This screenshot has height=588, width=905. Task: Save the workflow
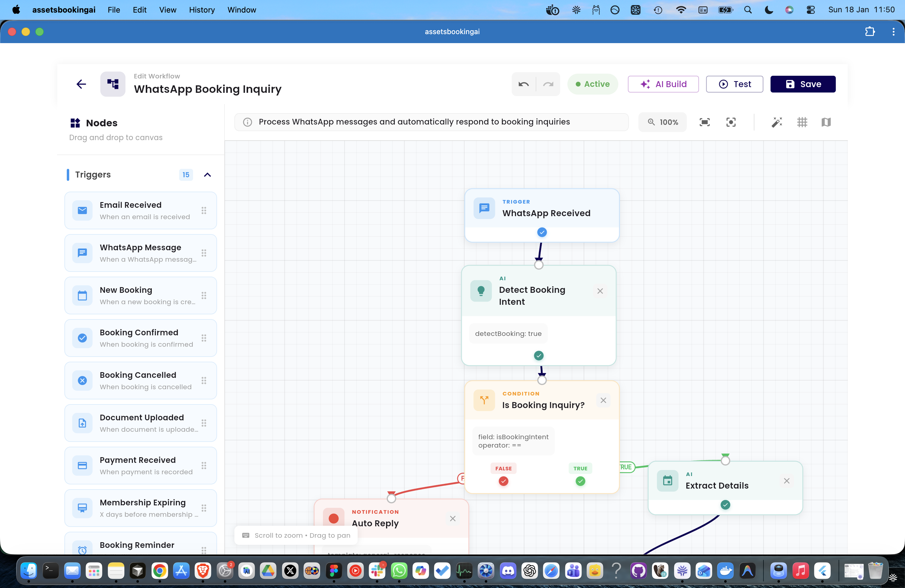point(803,84)
